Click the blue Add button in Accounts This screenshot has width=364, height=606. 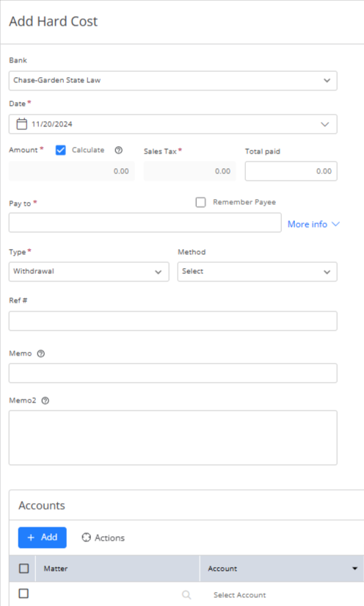click(x=42, y=538)
